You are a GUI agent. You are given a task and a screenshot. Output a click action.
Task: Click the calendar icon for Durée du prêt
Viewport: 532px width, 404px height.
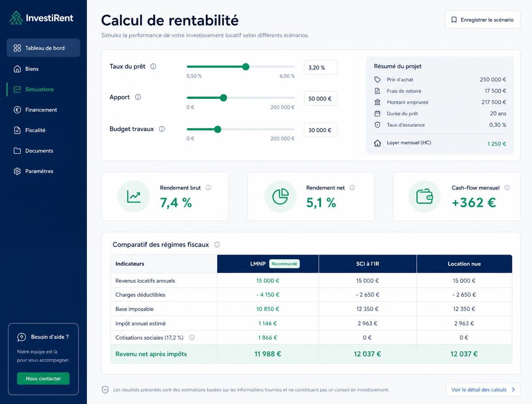pyautogui.click(x=377, y=113)
